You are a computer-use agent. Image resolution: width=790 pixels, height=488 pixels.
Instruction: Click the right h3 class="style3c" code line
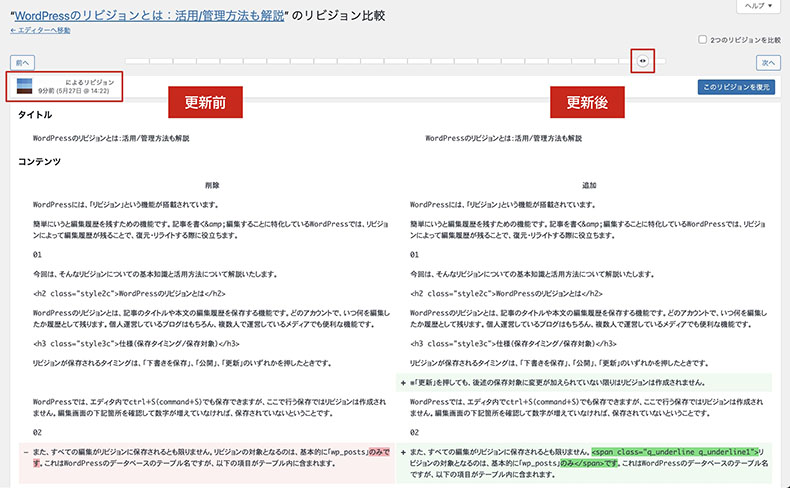513,344
